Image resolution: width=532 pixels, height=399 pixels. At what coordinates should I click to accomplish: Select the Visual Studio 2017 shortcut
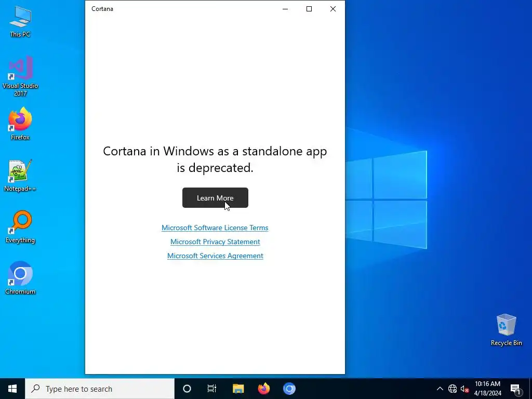pos(20,76)
